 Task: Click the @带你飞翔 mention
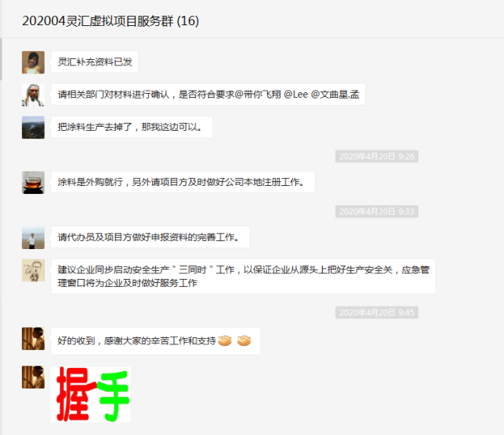[258, 95]
